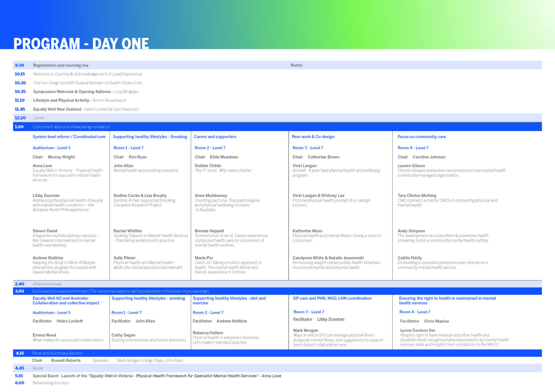The height and width of the screenshot is (392, 555).
Task: Click the Afternoon break row
Action: click(x=47, y=284)
